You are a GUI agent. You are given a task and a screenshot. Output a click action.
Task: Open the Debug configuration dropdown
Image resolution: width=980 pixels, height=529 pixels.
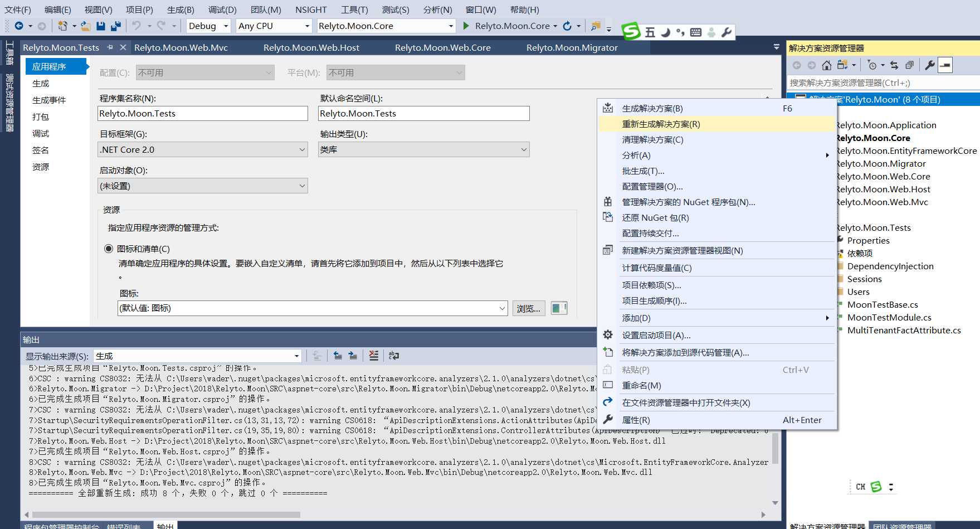pos(208,26)
